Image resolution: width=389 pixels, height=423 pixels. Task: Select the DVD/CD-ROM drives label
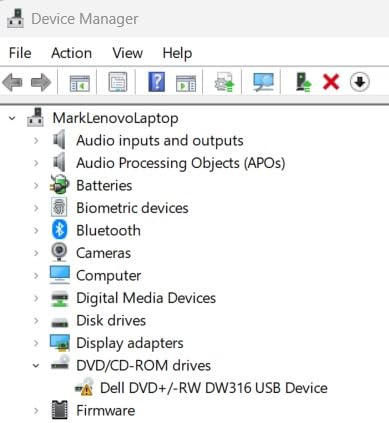pos(143,366)
